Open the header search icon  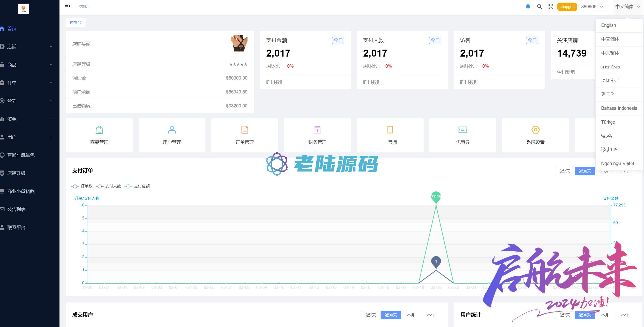click(x=539, y=6)
